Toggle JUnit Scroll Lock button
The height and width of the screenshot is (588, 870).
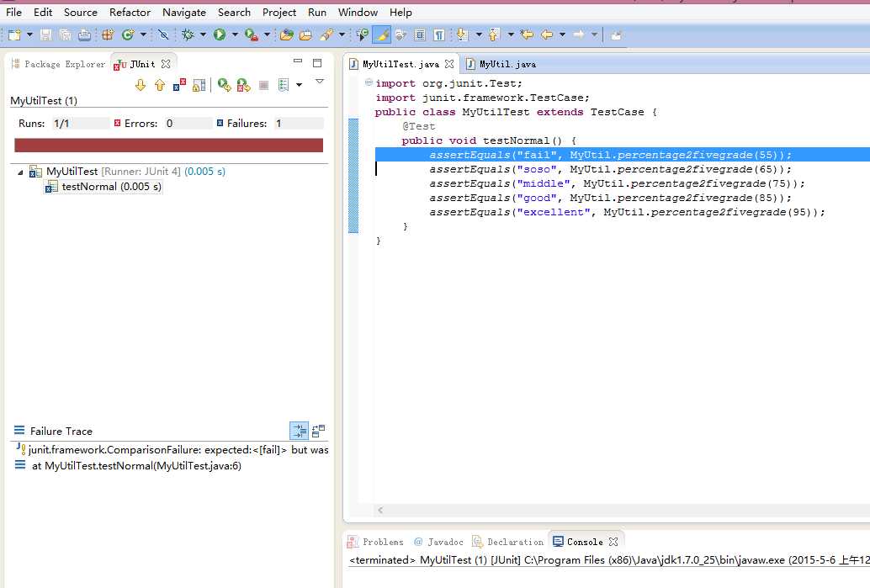coord(199,85)
